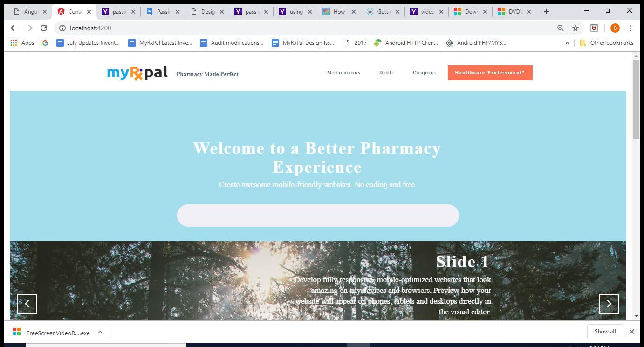Switch to the DVDV browser tab
The width and height of the screenshot is (644, 347).
[514, 12]
